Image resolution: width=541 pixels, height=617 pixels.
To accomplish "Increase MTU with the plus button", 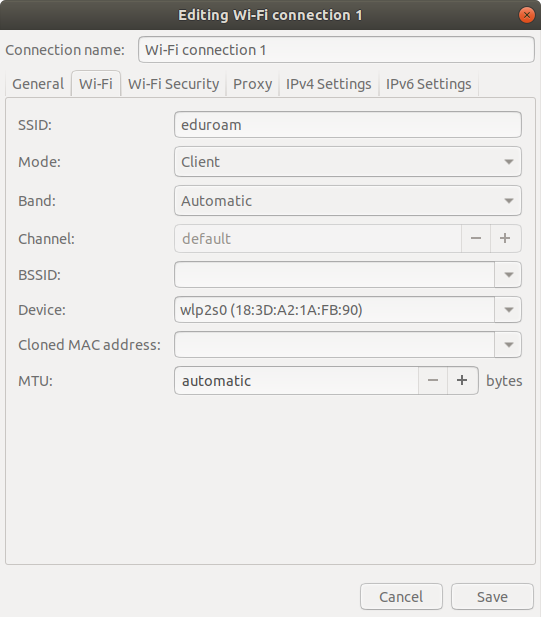I will 463,381.
